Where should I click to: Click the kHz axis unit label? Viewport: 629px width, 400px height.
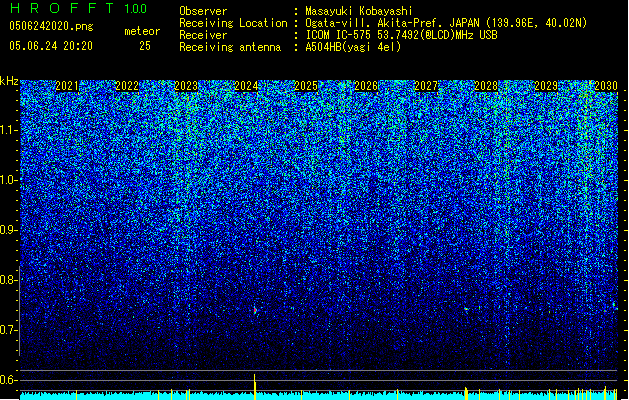click(9, 81)
